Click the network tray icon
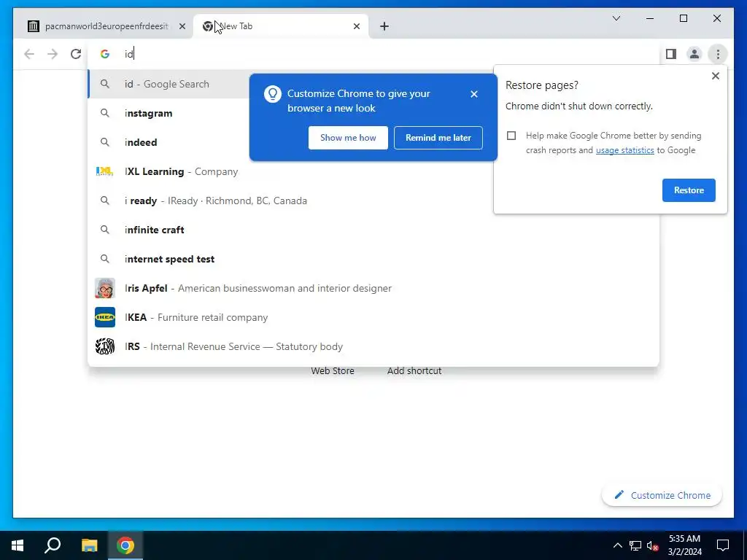 tap(635, 545)
